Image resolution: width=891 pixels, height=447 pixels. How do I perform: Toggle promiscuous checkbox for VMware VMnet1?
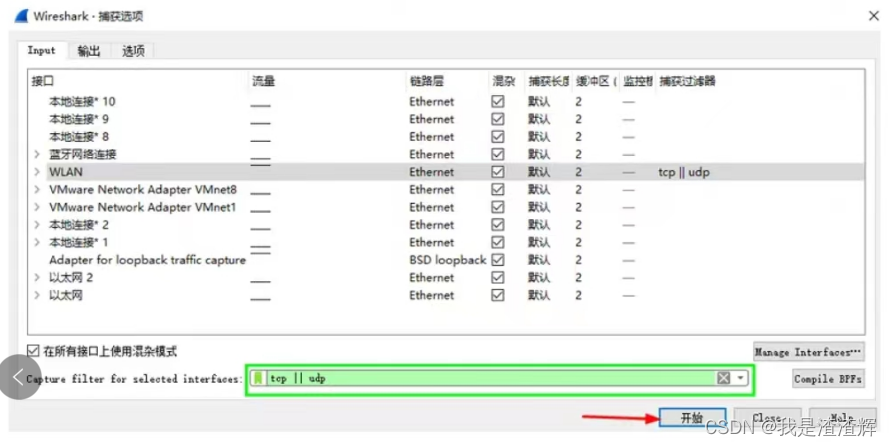click(498, 207)
